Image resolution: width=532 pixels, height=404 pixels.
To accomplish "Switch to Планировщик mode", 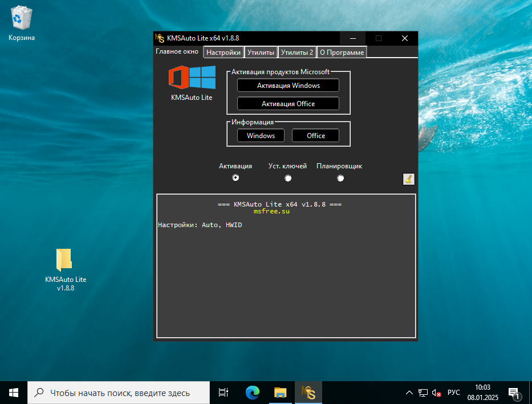I will (x=340, y=178).
